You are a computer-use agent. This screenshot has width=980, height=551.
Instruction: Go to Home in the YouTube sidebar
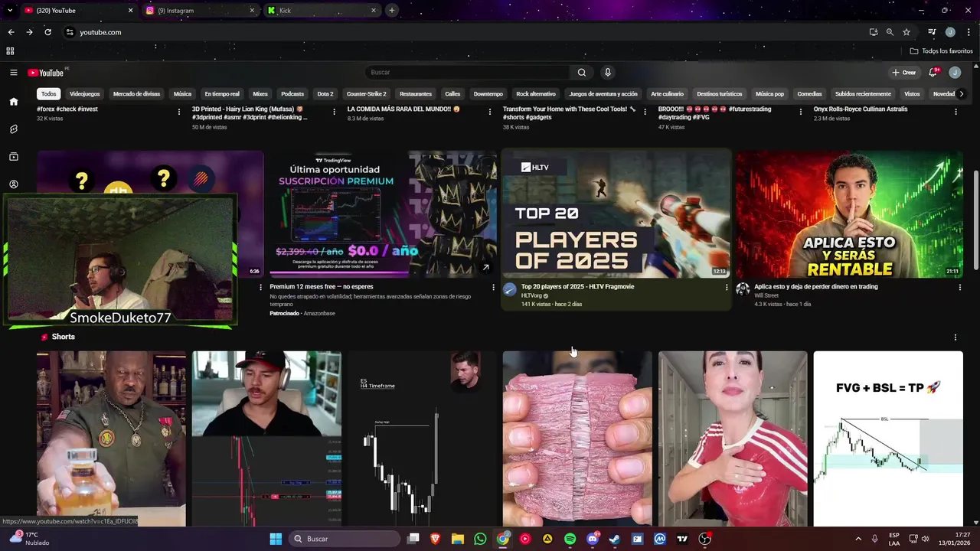13,101
